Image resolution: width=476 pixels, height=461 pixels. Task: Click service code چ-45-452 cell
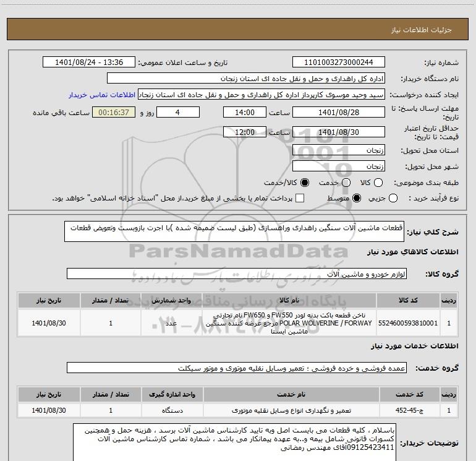click(409, 410)
